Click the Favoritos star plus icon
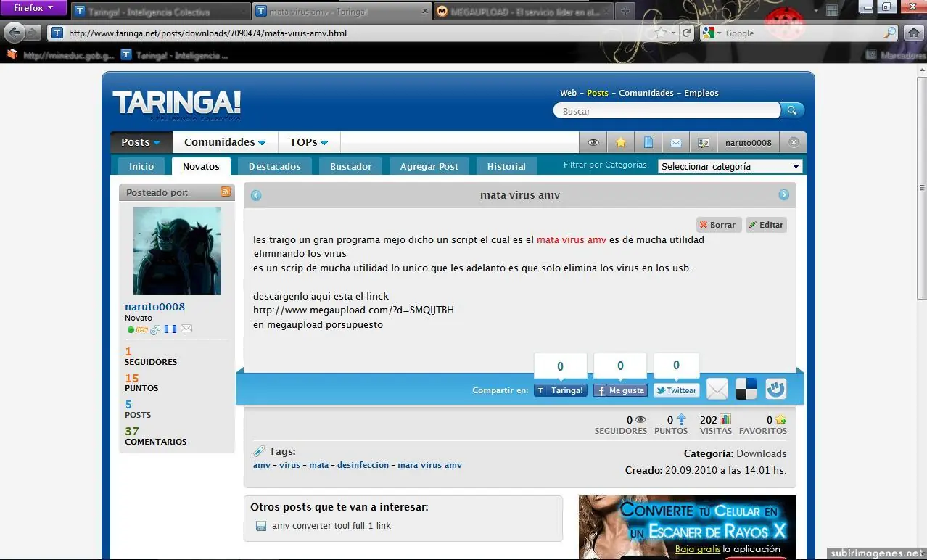 tap(780, 420)
